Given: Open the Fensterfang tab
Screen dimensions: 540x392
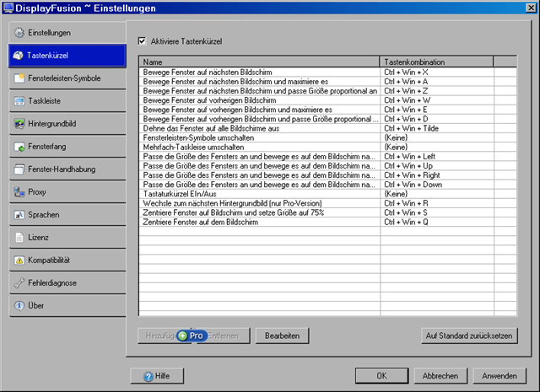Looking at the screenshot, I should click(67, 147).
